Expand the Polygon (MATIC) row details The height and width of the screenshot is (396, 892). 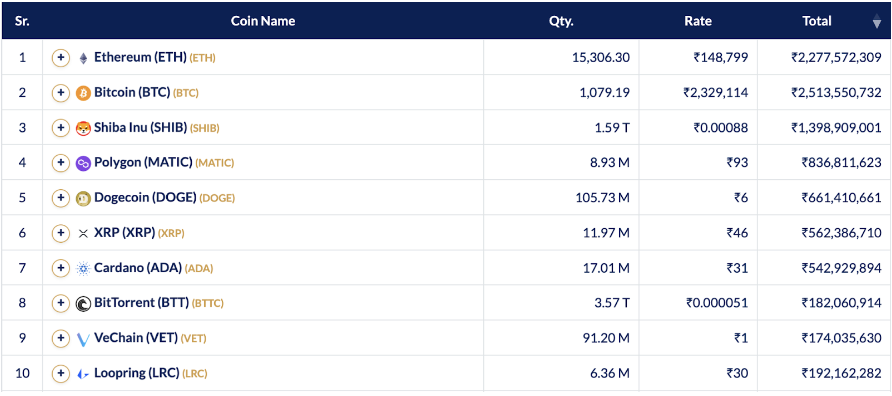pyautogui.click(x=60, y=163)
